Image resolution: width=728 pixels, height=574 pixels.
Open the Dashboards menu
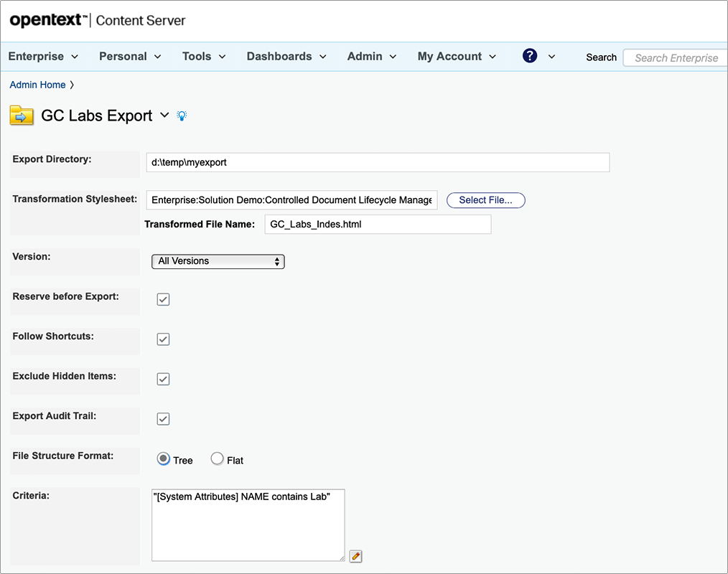click(286, 57)
